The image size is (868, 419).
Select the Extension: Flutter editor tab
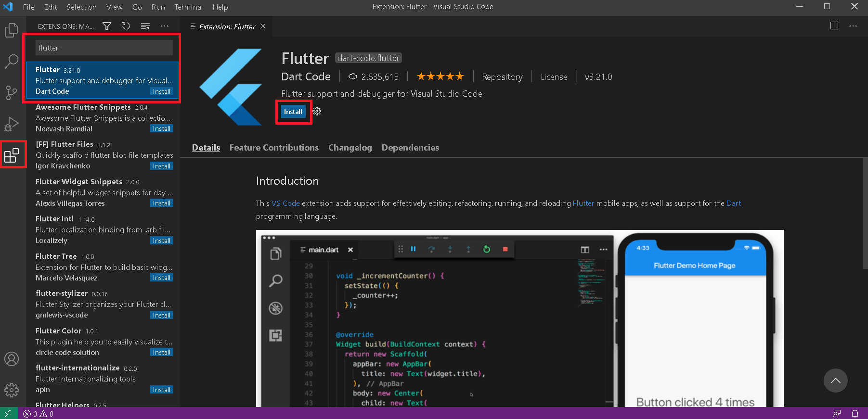click(x=227, y=26)
